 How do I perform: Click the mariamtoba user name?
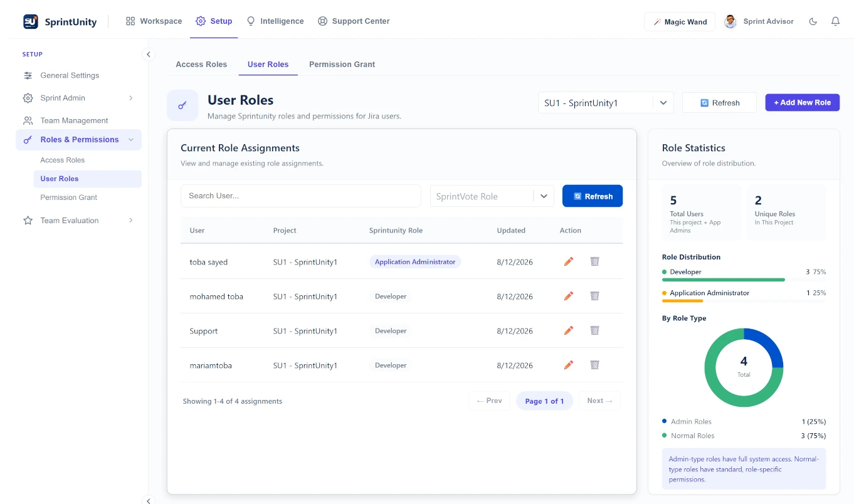(x=211, y=365)
